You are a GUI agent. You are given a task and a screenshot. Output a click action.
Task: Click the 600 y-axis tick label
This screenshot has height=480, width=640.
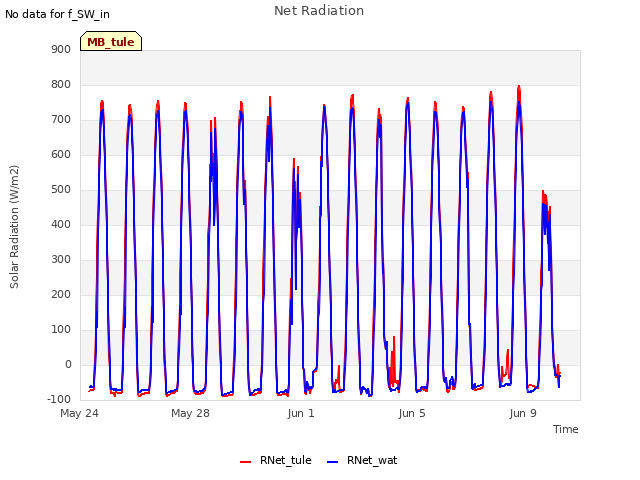pyautogui.click(x=61, y=155)
